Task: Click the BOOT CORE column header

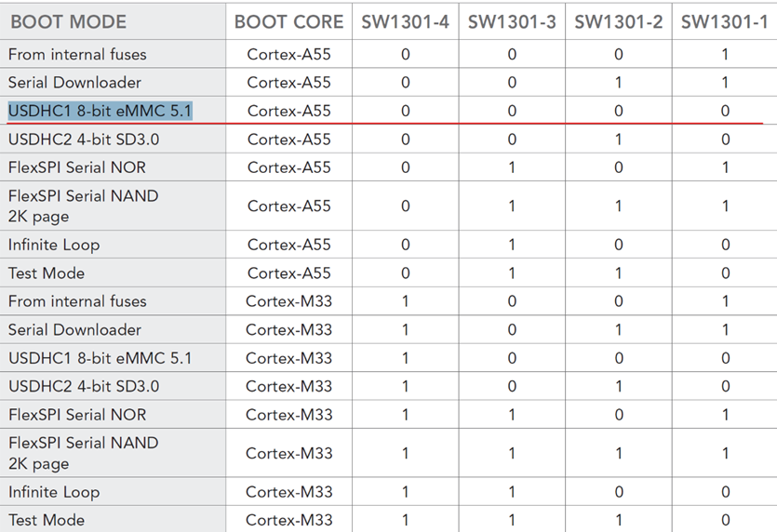Action: pyautogui.click(x=288, y=21)
